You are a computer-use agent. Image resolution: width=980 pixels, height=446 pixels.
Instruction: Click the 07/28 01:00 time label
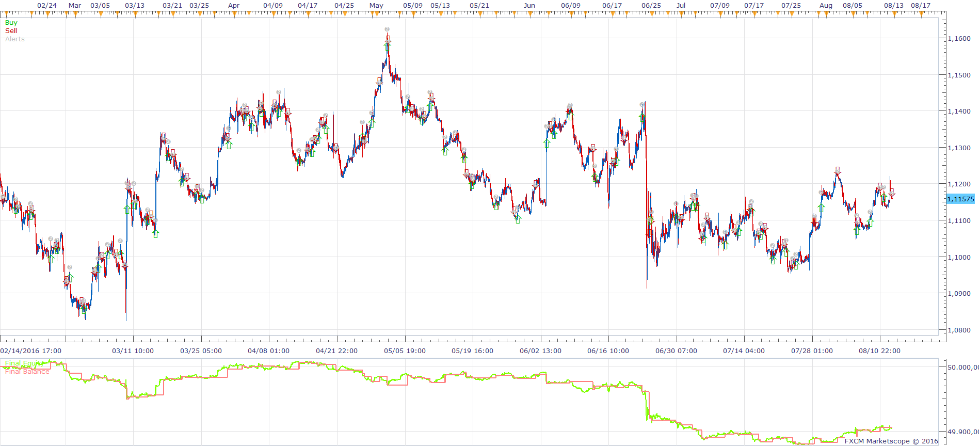coord(812,351)
